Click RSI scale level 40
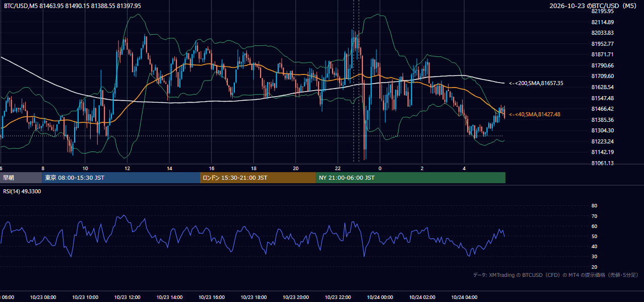The image size is (644, 302). (x=595, y=246)
